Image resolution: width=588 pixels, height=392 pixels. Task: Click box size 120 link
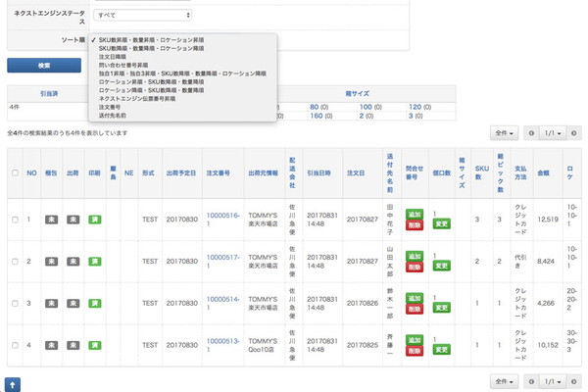tap(416, 107)
